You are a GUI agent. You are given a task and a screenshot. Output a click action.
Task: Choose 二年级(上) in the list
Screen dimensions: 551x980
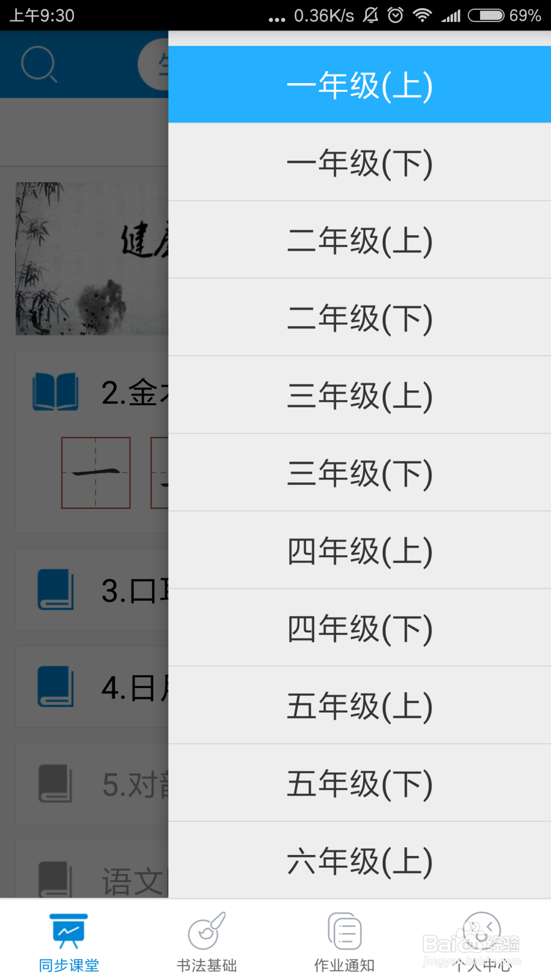click(360, 240)
